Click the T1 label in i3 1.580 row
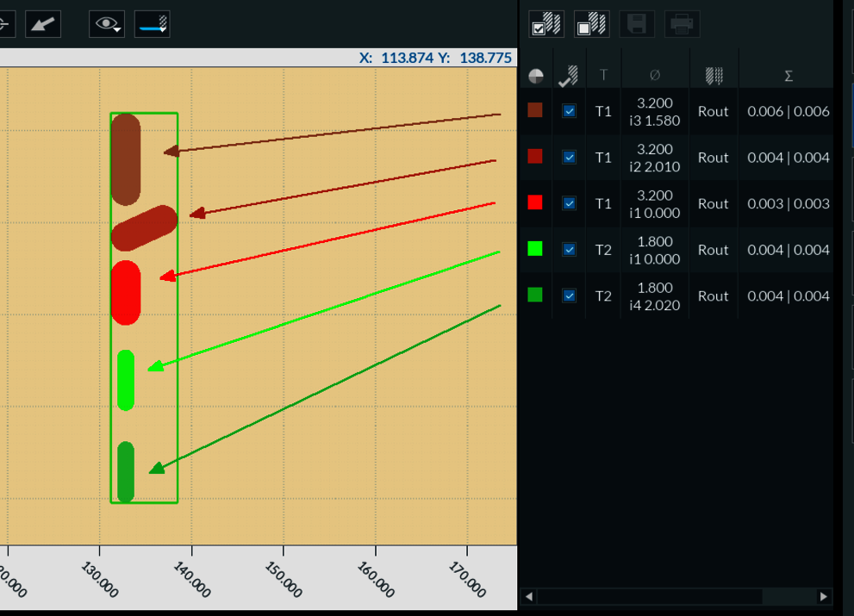The image size is (854, 616). (x=603, y=112)
